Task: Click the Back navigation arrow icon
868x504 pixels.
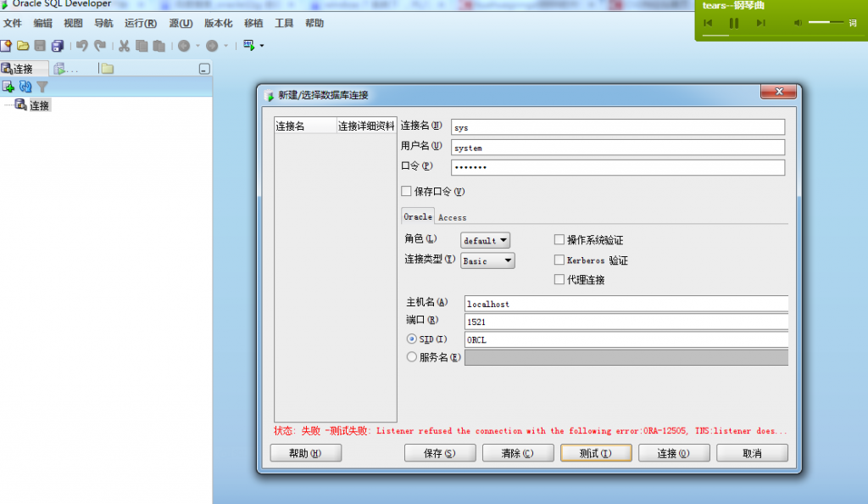Action: [184, 46]
